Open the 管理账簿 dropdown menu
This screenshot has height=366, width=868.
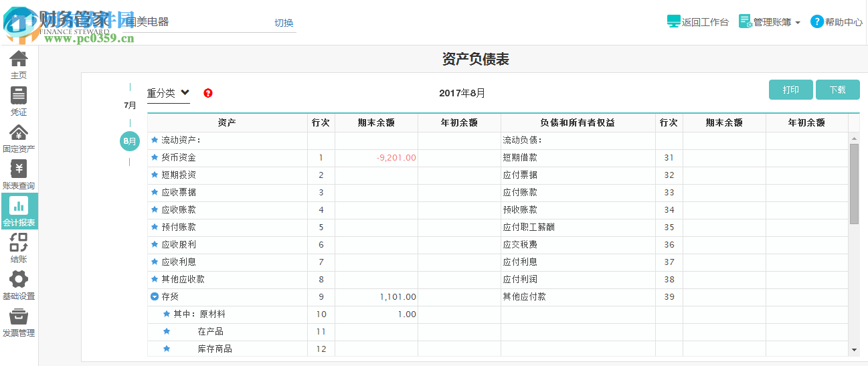pos(770,22)
